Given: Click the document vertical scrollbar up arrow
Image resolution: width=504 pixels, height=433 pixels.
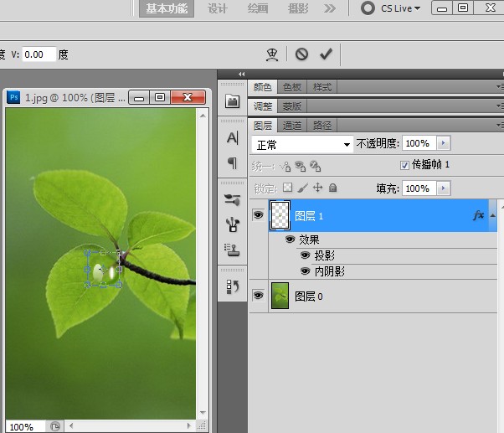Looking at the screenshot, I should click(x=203, y=116).
